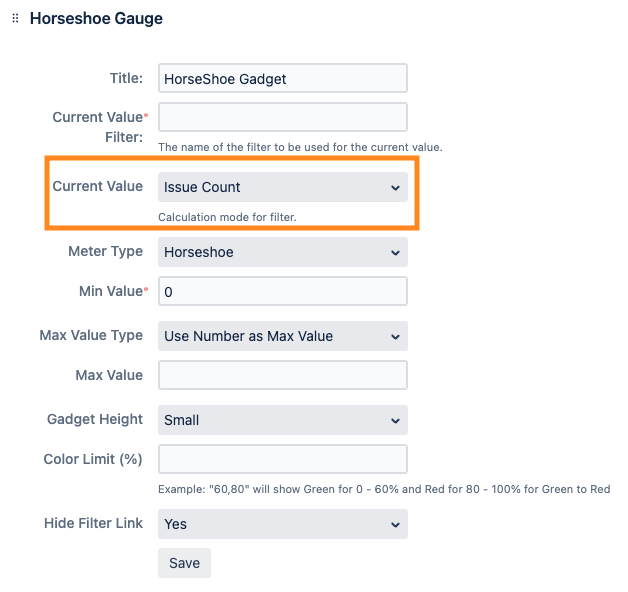
Task: Click the Color Limit (%) input box
Action: pyautogui.click(x=282, y=459)
